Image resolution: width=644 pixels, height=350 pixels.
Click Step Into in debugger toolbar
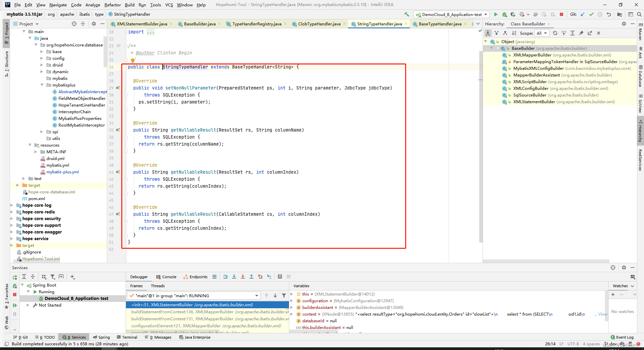pyautogui.click(x=234, y=277)
